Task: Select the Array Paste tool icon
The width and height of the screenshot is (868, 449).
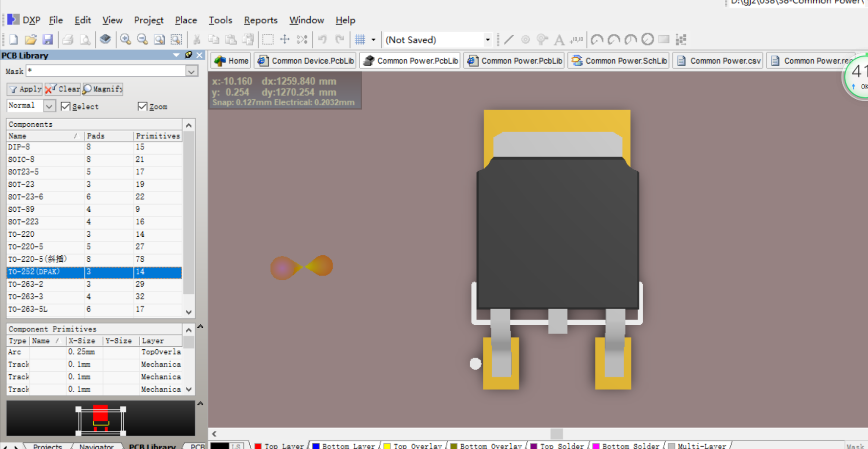Action: [x=681, y=40]
